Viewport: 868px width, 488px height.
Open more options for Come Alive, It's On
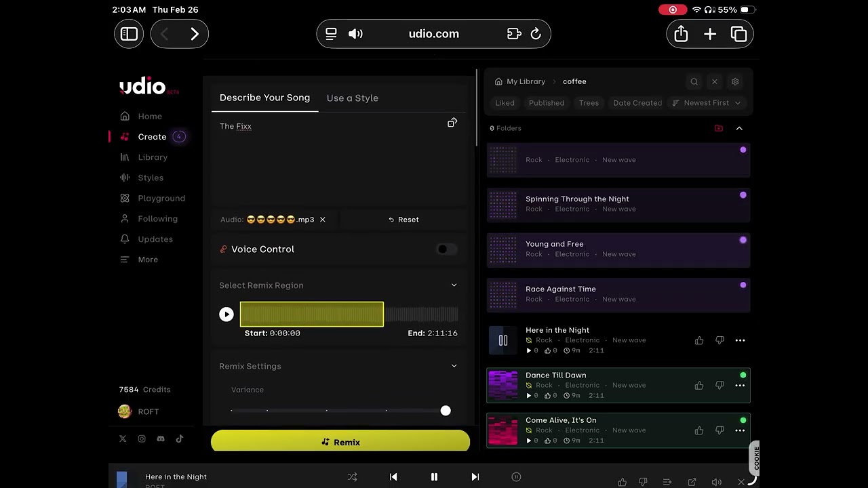pyautogui.click(x=740, y=430)
